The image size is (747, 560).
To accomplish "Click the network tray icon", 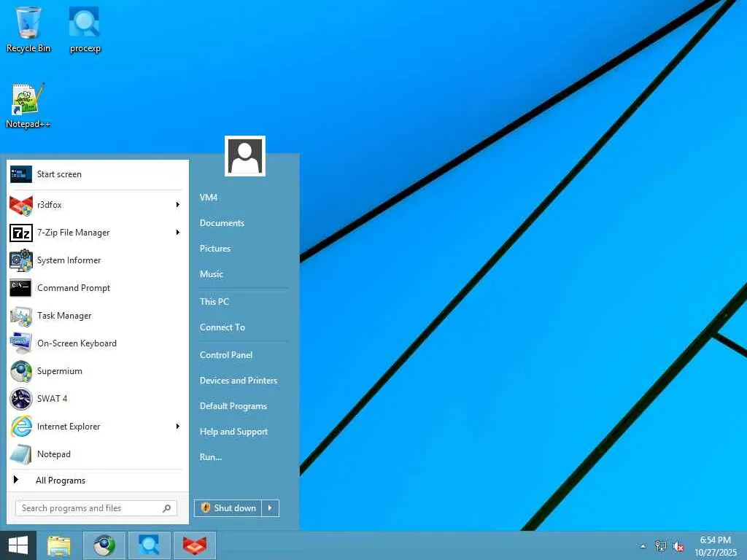I will (x=661, y=546).
